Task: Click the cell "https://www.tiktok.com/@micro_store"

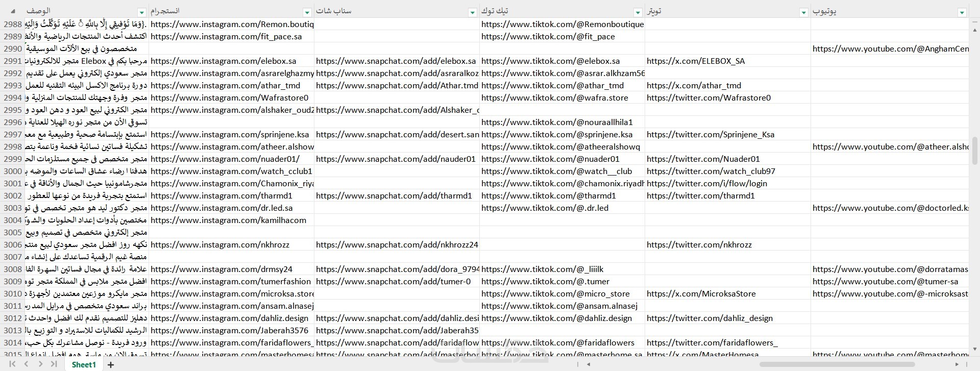Action: point(562,294)
